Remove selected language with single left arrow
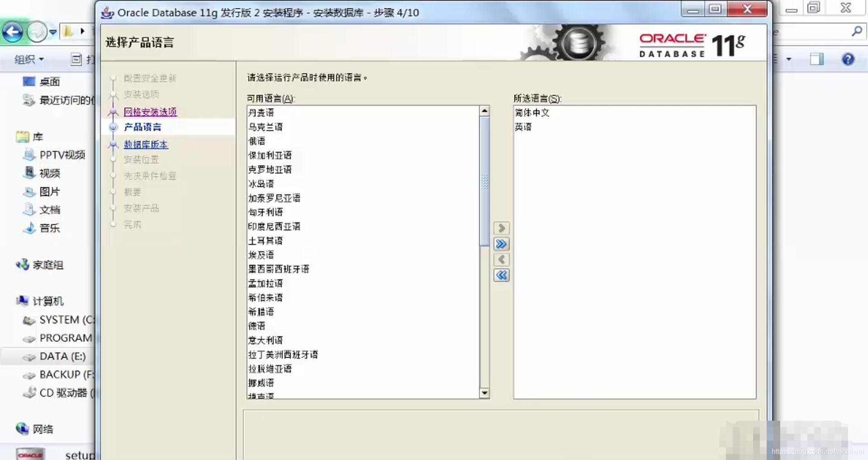Viewport: 868px width, 460px height. (x=501, y=260)
